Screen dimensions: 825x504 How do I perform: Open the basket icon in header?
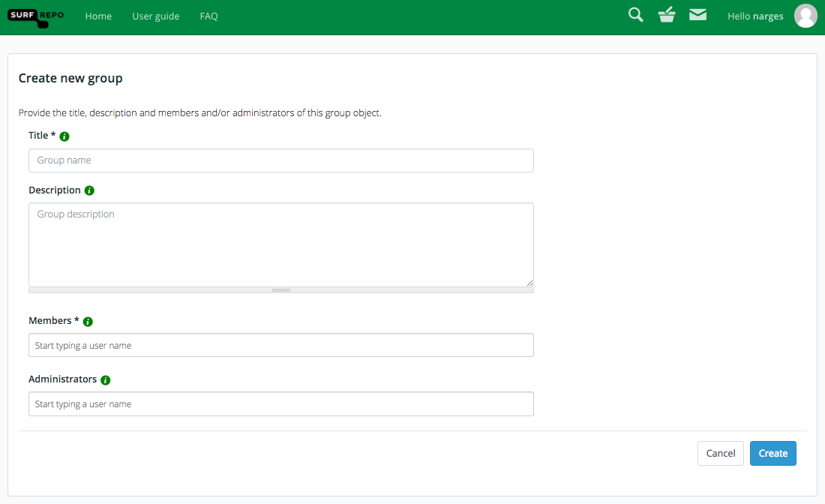click(667, 15)
